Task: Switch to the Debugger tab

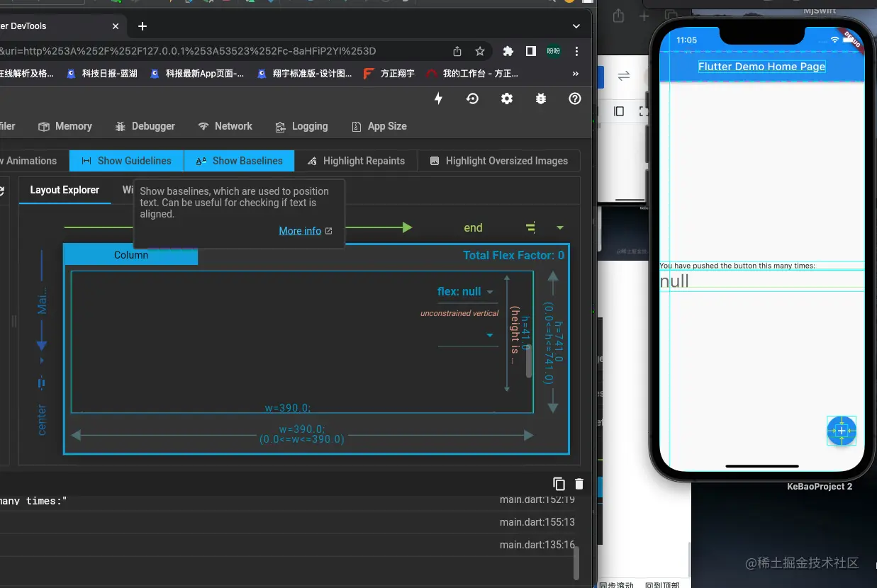Action: click(145, 126)
